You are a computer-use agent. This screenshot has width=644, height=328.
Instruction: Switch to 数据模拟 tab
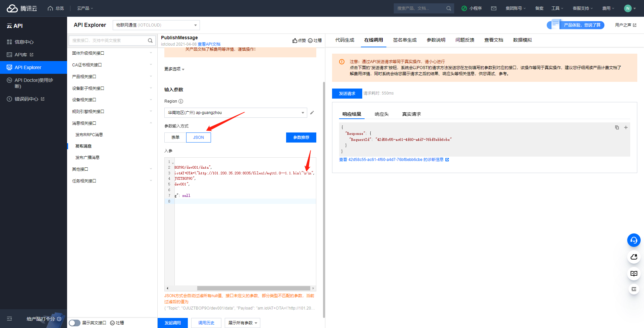coord(523,40)
